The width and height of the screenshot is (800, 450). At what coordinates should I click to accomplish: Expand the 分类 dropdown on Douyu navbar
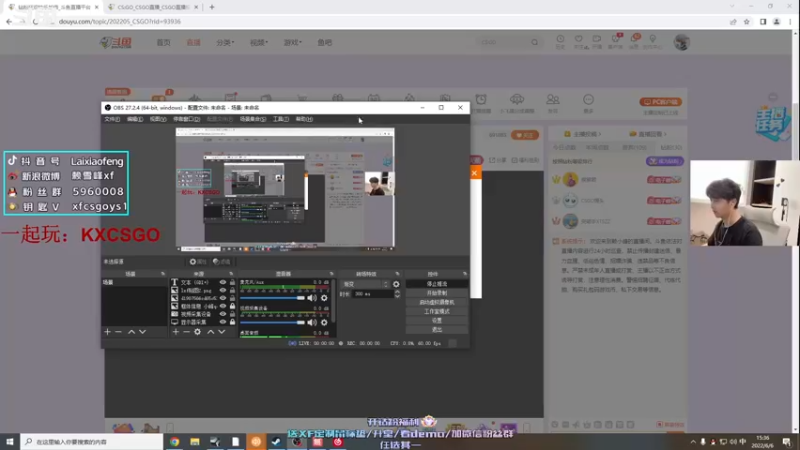point(225,42)
